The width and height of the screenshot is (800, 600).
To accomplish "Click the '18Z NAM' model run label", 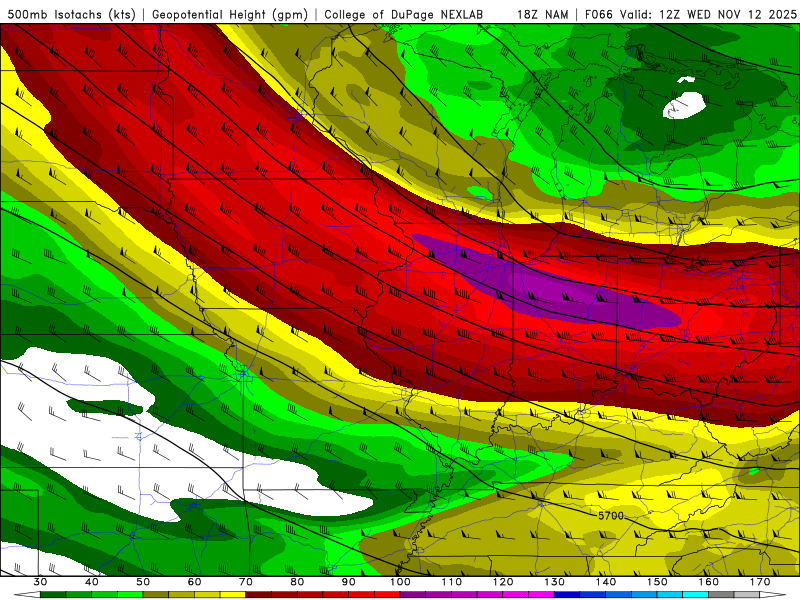I will (542, 14).
